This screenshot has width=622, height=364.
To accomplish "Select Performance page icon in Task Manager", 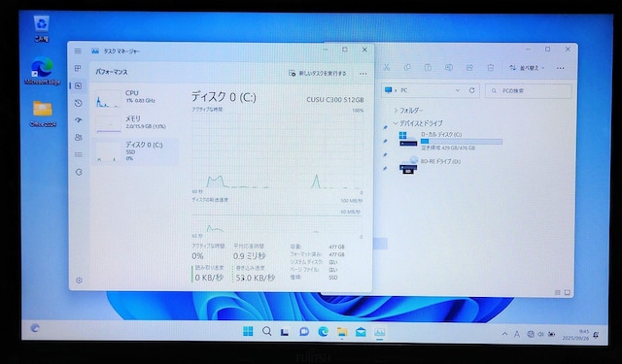I will coord(78,85).
